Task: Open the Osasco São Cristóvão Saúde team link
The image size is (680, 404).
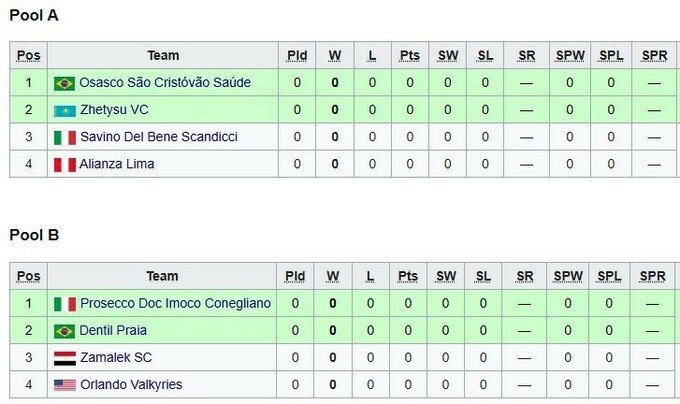Action: coord(165,83)
